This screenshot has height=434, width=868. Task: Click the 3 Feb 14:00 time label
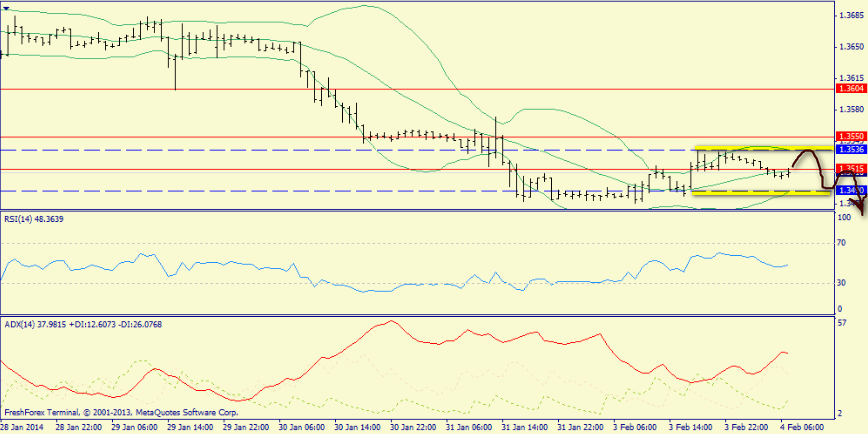(691, 428)
